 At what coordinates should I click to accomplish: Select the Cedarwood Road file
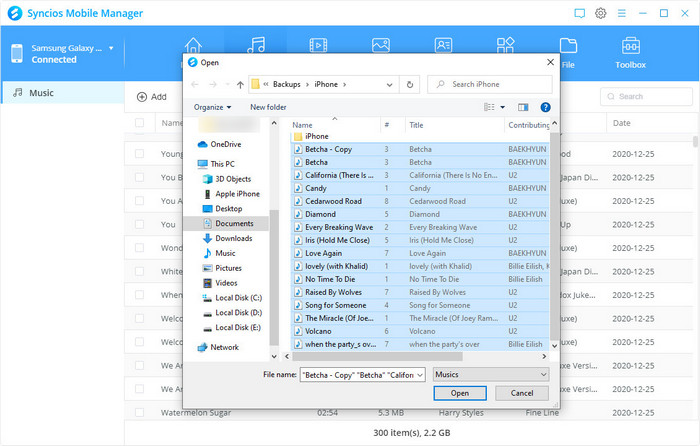pos(333,201)
